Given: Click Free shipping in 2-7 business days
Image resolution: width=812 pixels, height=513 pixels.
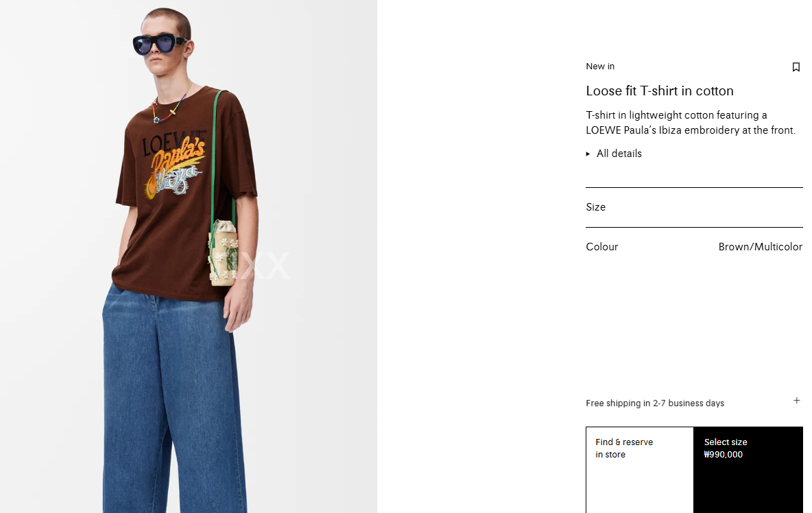Looking at the screenshot, I should pos(654,403).
